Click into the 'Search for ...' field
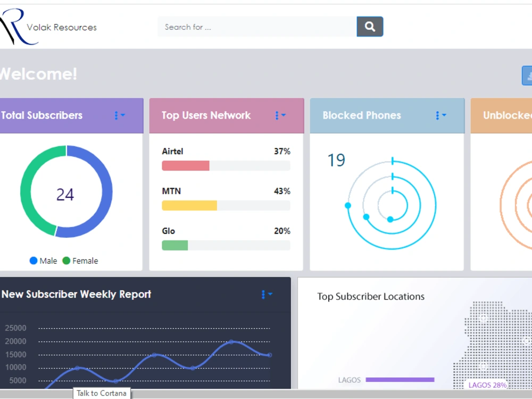 257,27
